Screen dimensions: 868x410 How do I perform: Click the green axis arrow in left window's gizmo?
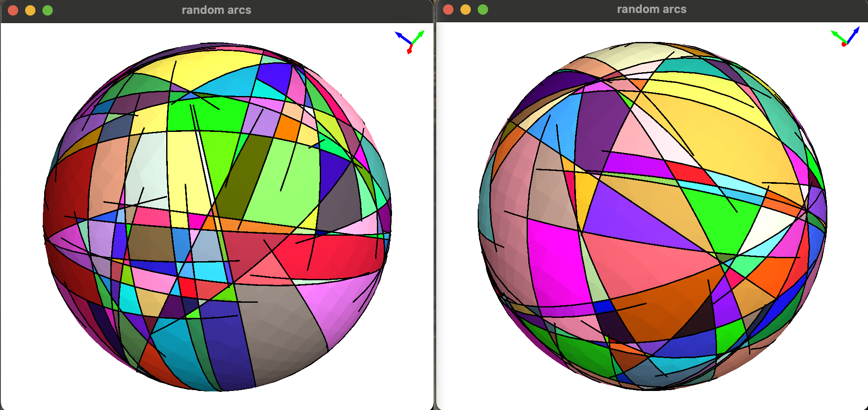coord(421,34)
